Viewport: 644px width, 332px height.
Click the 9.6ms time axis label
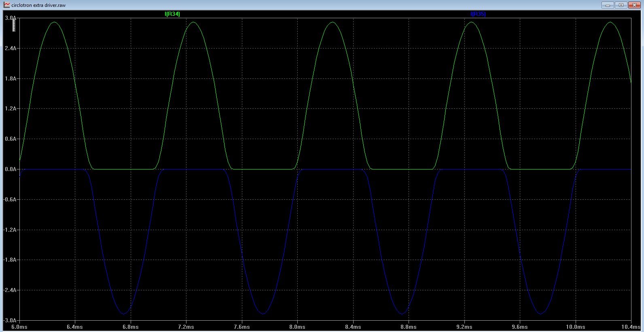(x=520, y=327)
